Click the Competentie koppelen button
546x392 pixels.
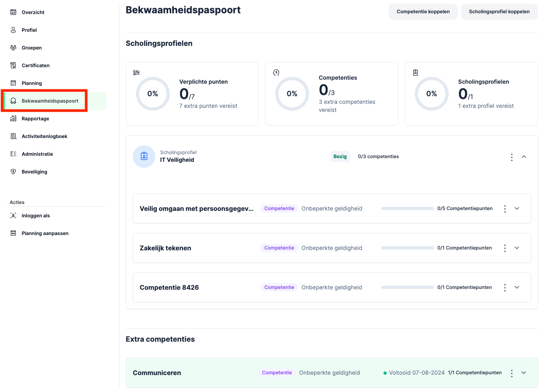[423, 12]
